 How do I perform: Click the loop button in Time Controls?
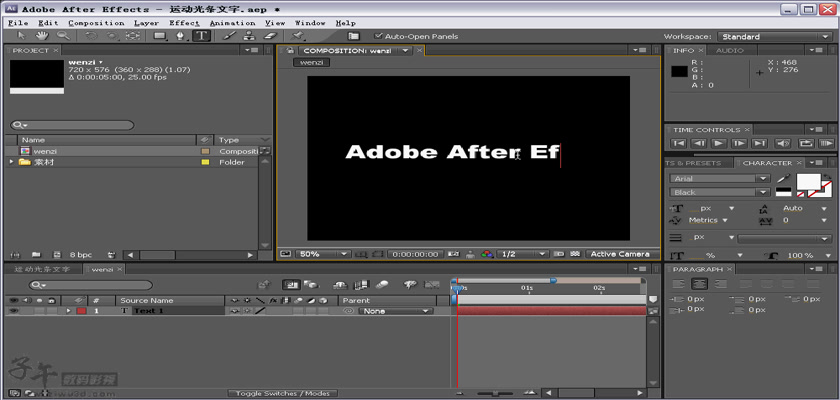coord(805,144)
